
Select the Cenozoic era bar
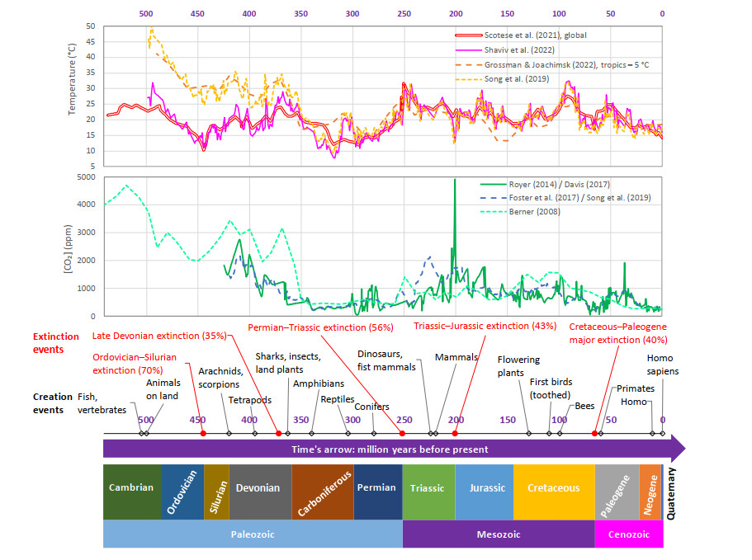pyautogui.click(x=627, y=534)
